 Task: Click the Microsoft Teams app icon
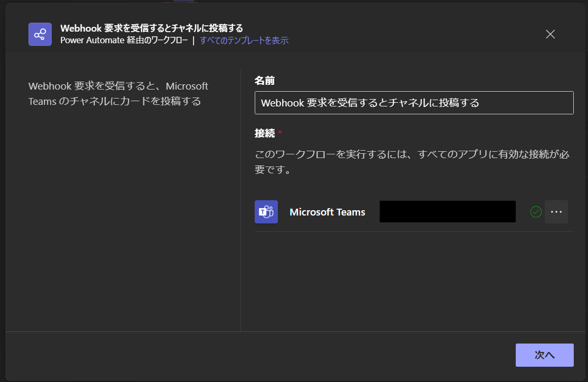266,212
